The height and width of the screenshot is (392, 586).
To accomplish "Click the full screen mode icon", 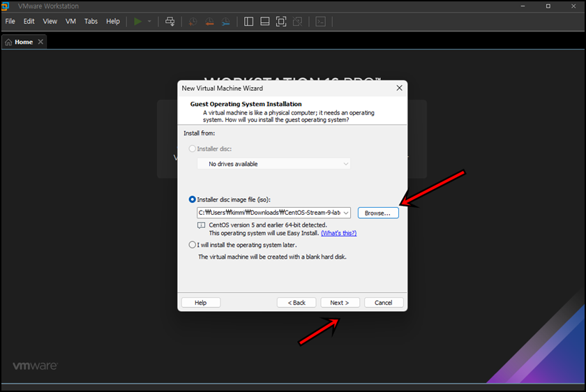I will click(x=281, y=22).
